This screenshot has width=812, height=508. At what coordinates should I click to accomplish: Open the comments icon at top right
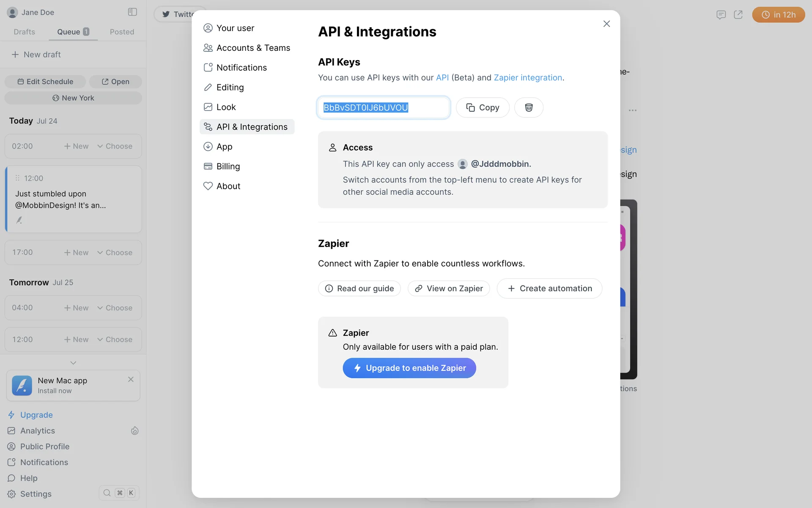click(721, 15)
